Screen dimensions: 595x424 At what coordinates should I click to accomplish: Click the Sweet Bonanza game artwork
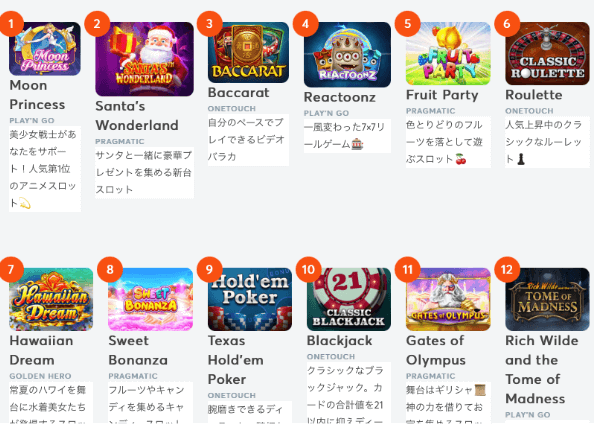(151, 299)
